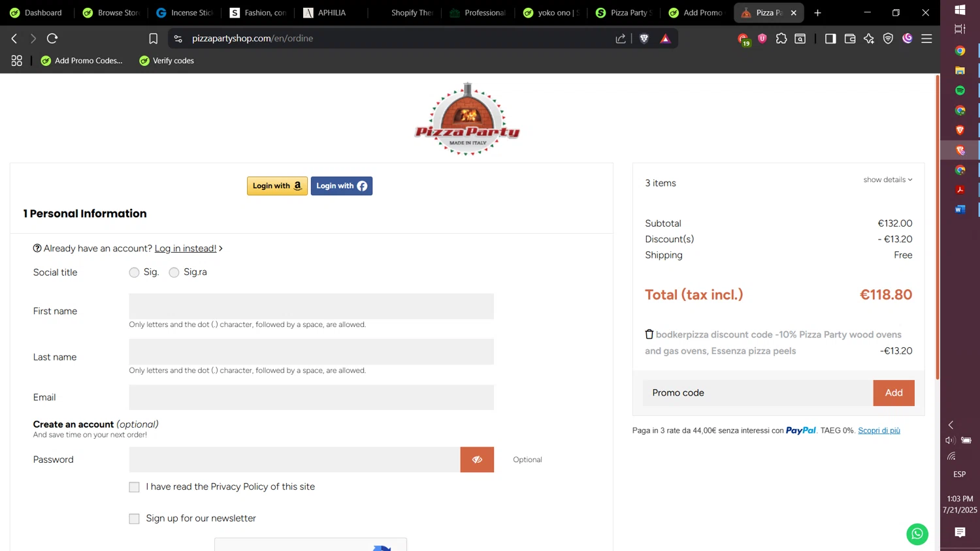Click Add promo code button

(894, 393)
